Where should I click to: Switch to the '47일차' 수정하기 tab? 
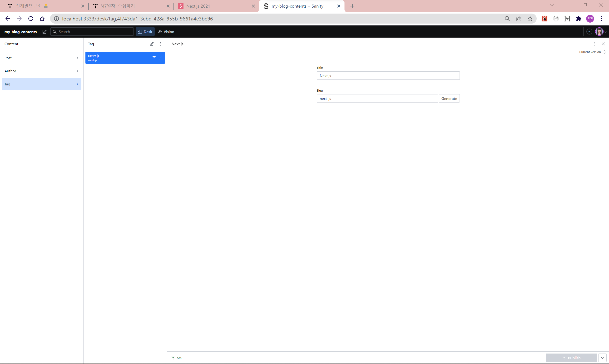tap(128, 6)
